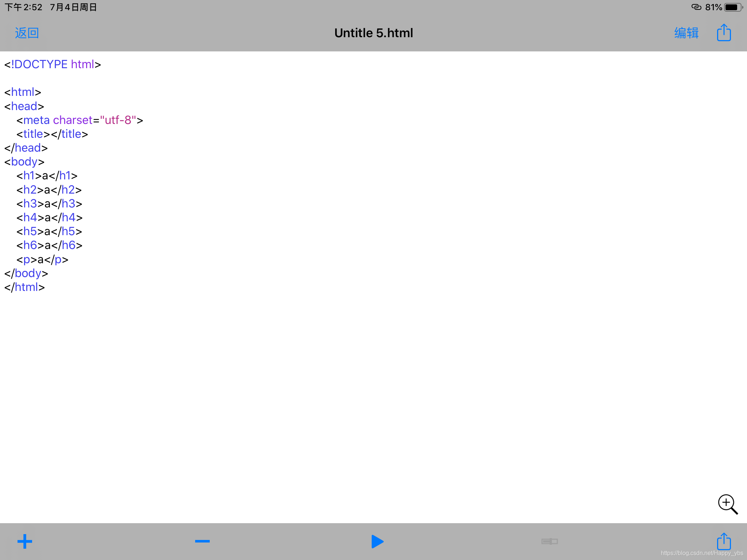Tap the magnifier zoom-in icon
Screen dimensions: 747x560
pos(728,504)
